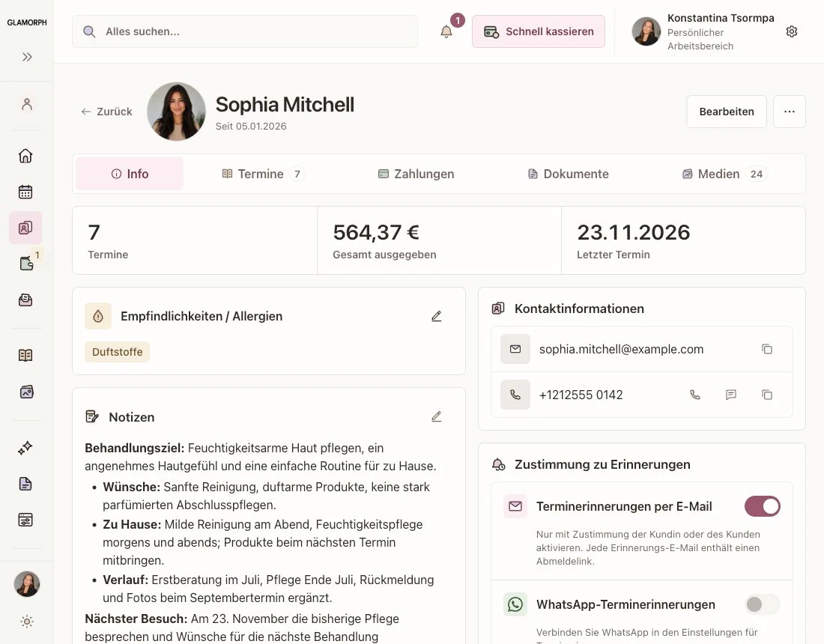Click the Behandlungsziel note text
Viewport: 824px width, 644px height.
pyautogui.click(x=260, y=457)
